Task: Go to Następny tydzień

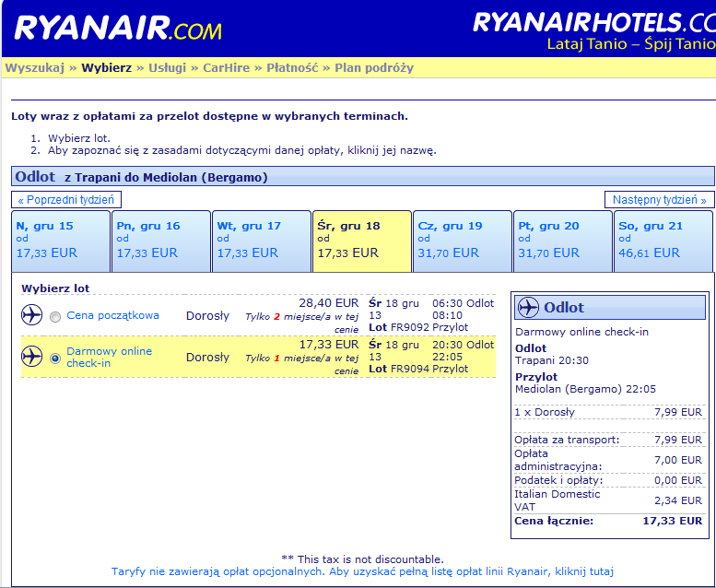Action: pos(660,200)
